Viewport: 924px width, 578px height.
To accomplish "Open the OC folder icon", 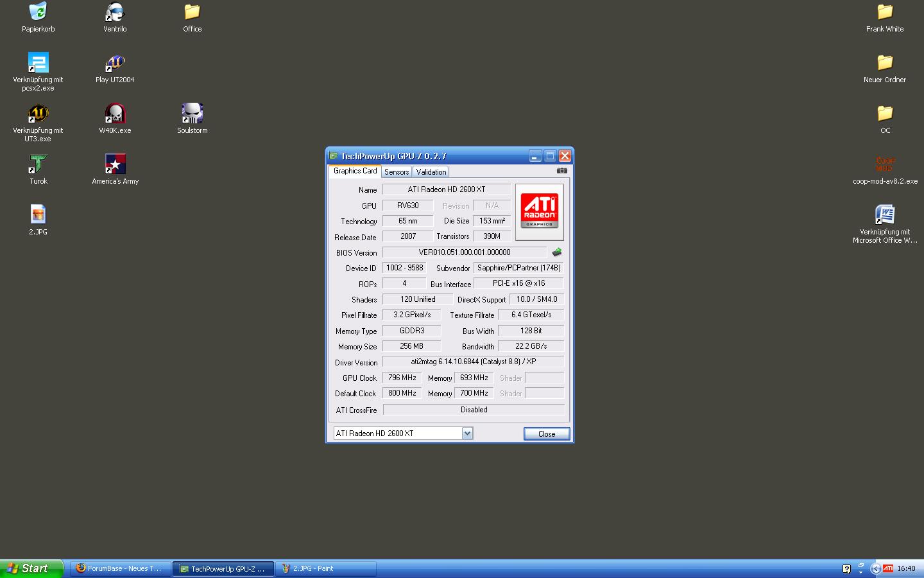I will [x=885, y=113].
